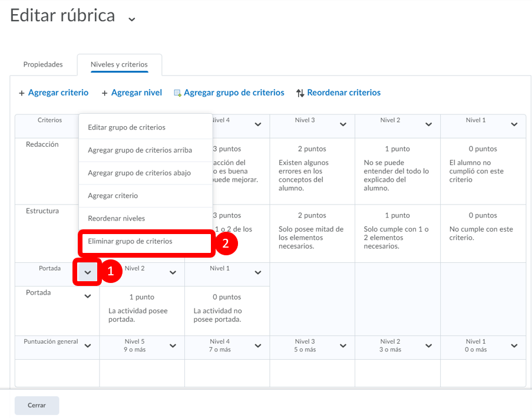Choose Agregar grupo de criterios arriba
This screenshot has width=532, height=418.
pyautogui.click(x=140, y=150)
